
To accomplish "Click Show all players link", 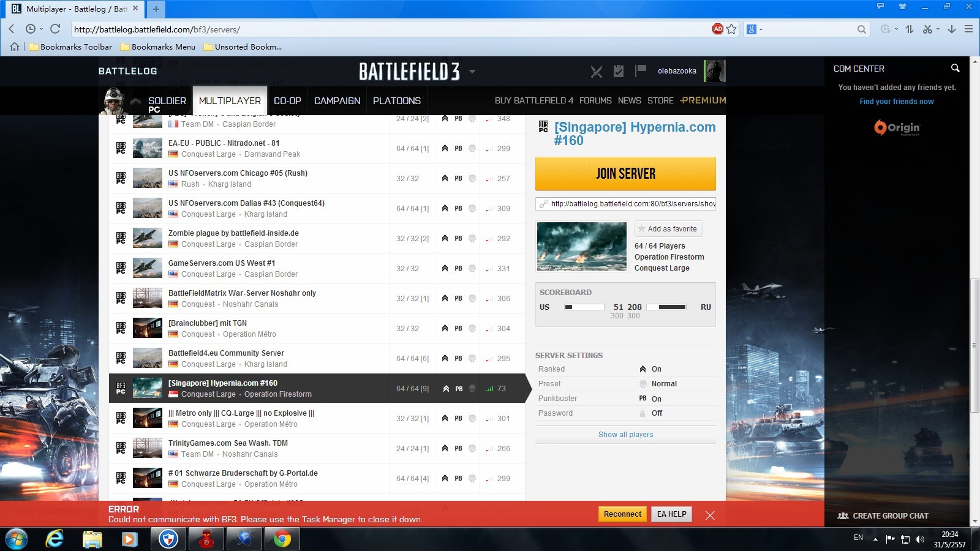I will pos(625,435).
